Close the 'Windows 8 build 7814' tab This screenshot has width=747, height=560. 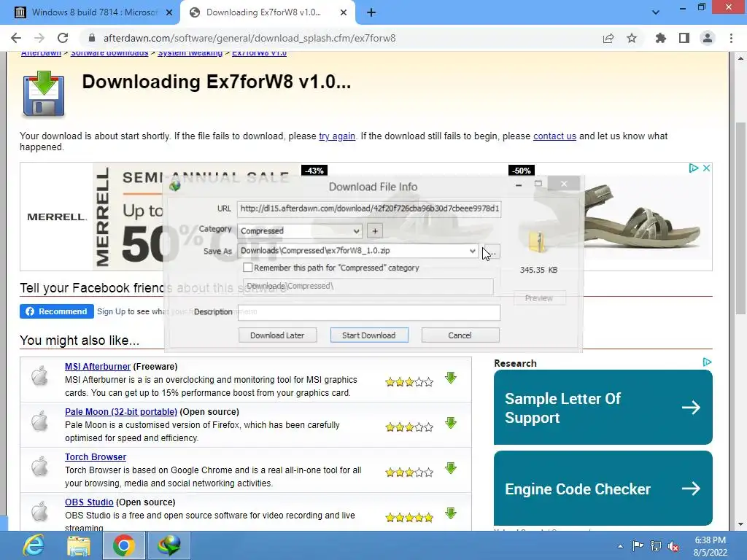(x=169, y=13)
